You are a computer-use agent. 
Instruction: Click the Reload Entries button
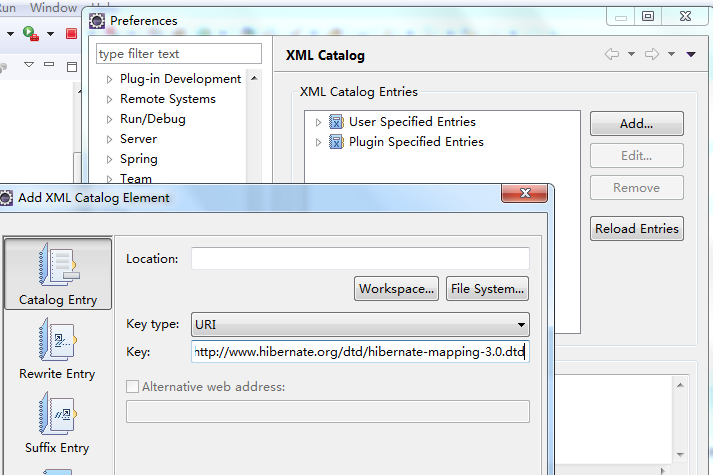pyautogui.click(x=637, y=229)
